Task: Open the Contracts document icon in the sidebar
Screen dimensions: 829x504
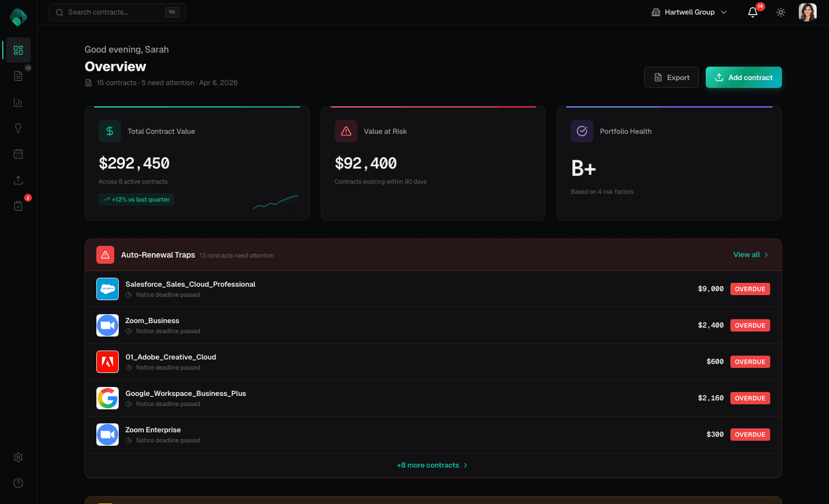Action: click(x=18, y=76)
